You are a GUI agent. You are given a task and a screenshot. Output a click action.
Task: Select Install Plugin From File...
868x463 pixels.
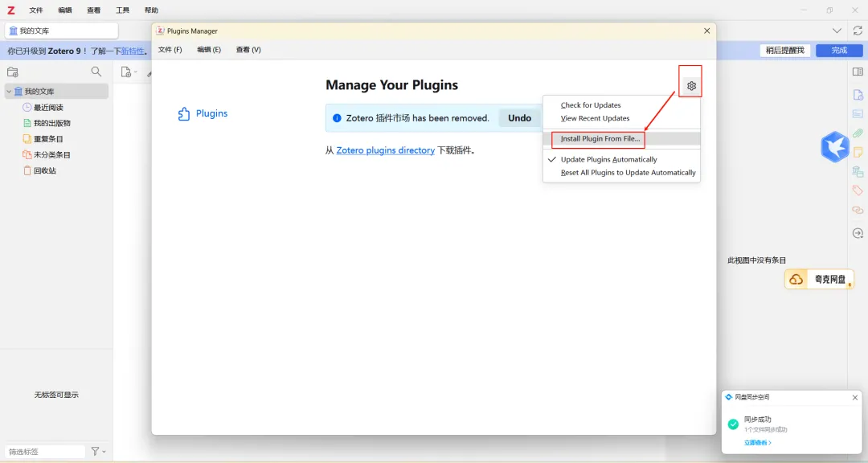[621, 139]
